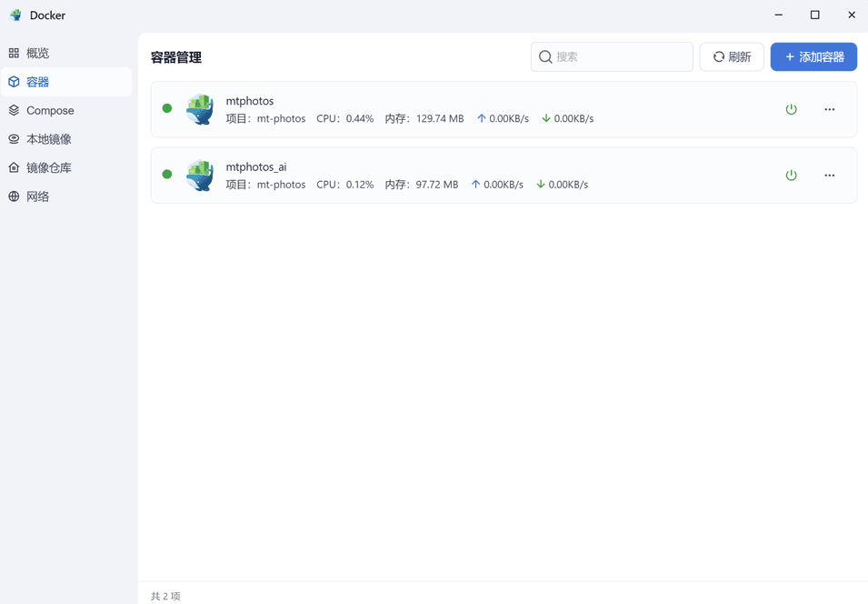Click the 项目 mt-photos label of mtphotos
Screen dimensions: 868x604
[x=265, y=118]
